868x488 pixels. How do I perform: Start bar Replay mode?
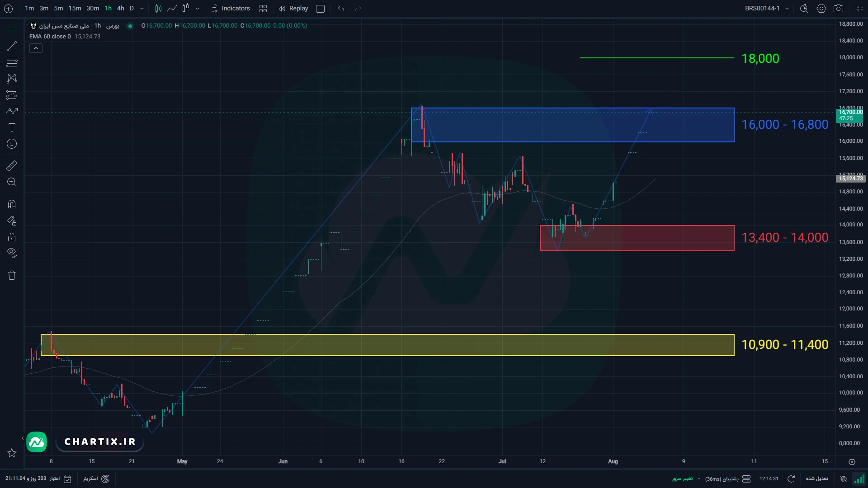(294, 9)
